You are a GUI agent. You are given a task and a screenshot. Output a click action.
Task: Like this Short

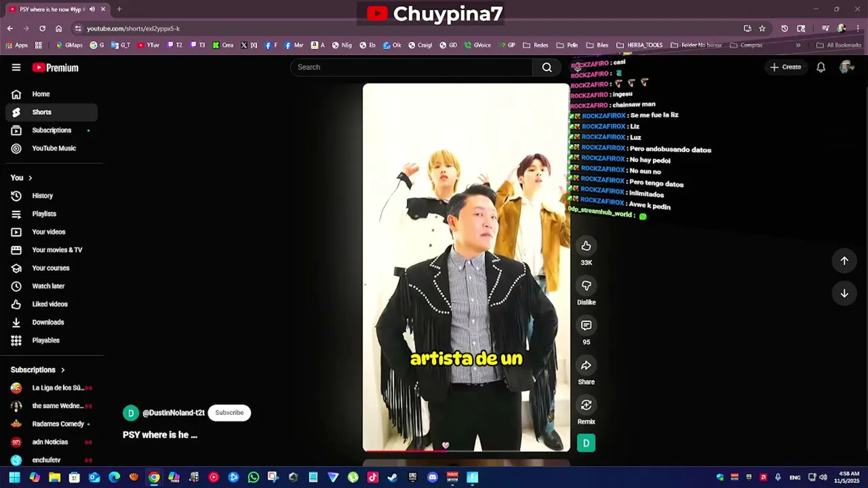coord(587,246)
